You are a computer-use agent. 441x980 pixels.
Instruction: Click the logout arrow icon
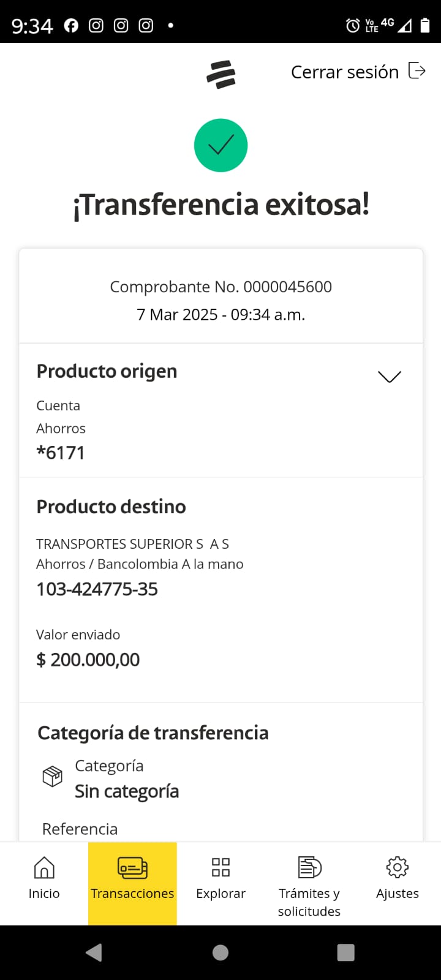click(x=417, y=71)
